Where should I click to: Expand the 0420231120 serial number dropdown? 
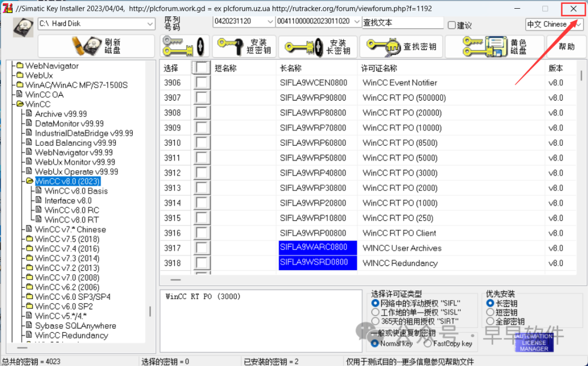click(271, 22)
